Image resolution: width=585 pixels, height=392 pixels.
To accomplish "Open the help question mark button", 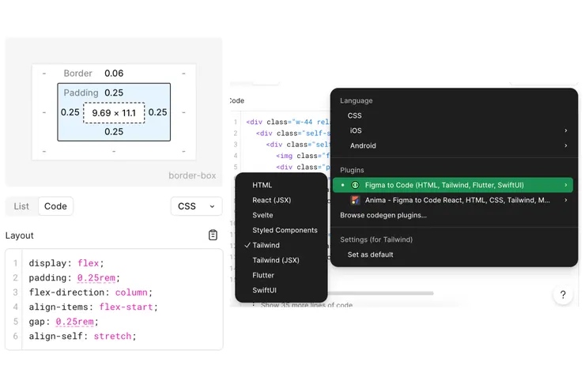I will 563,295.
